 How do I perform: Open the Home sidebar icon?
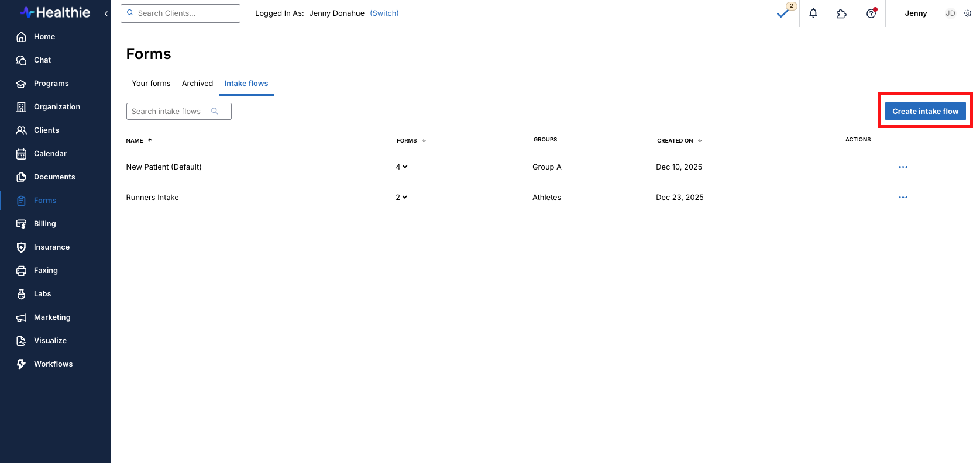[x=21, y=37]
